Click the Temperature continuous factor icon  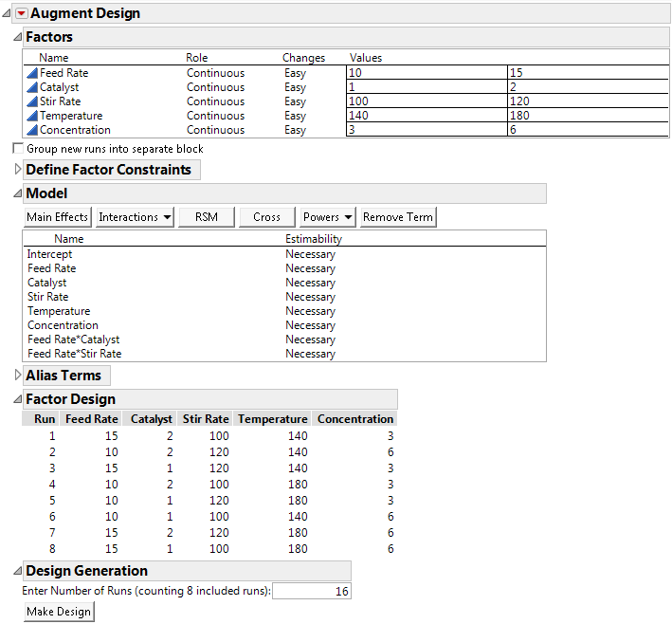tap(32, 116)
